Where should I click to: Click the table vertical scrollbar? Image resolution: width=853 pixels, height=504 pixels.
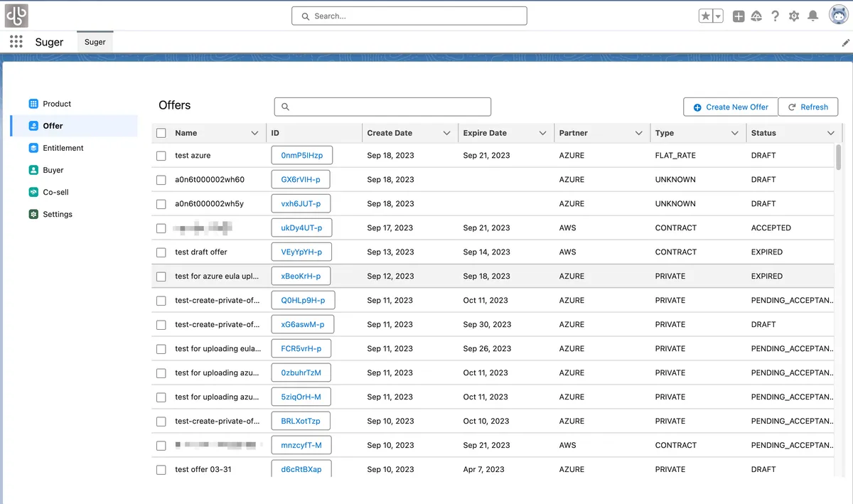[839, 157]
